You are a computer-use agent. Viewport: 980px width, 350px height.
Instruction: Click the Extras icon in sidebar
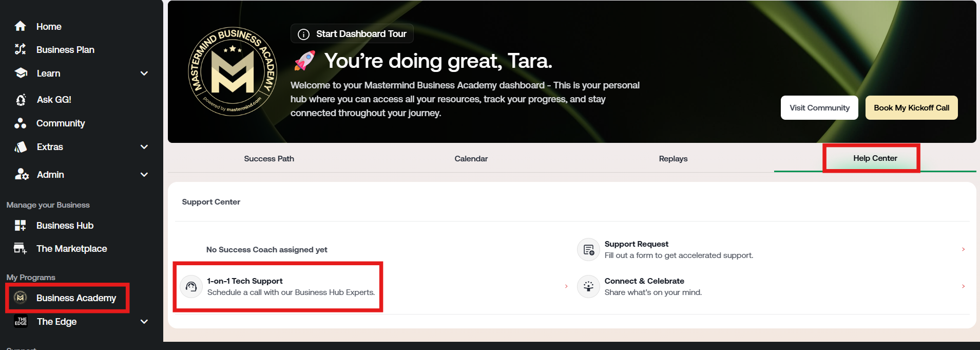21,147
